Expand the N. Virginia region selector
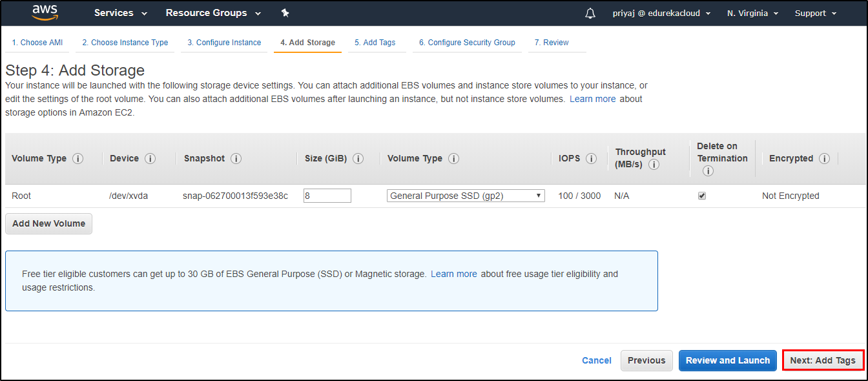 [752, 13]
